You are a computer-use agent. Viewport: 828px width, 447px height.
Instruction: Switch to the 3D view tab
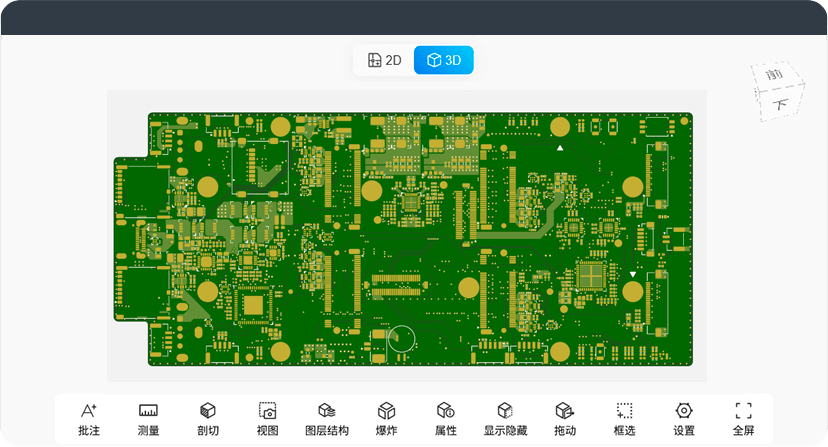443,60
